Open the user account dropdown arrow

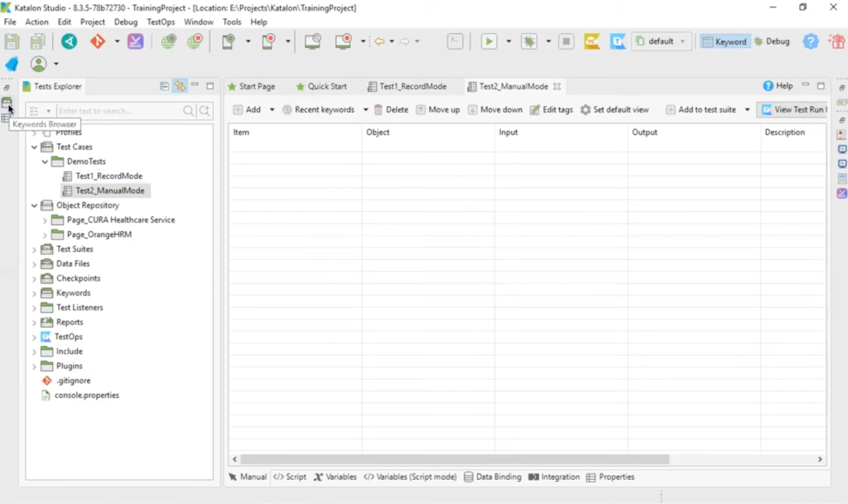click(x=56, y=65)
